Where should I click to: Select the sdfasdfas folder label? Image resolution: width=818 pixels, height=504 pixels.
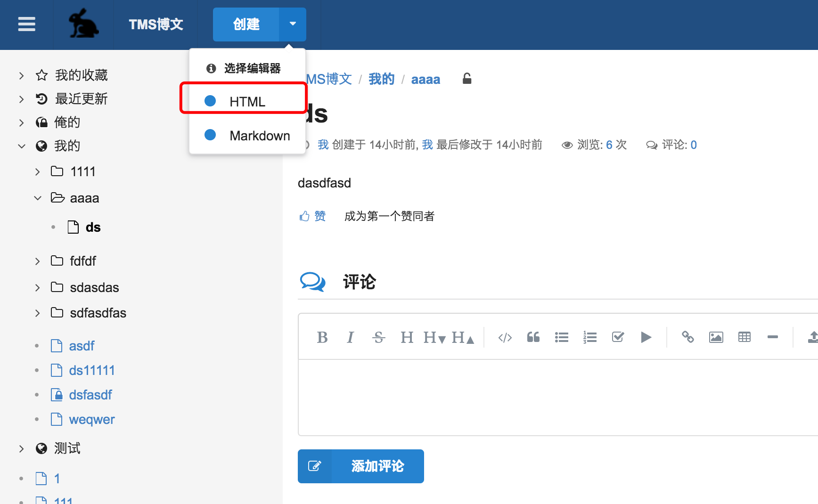tap(98, 313)
